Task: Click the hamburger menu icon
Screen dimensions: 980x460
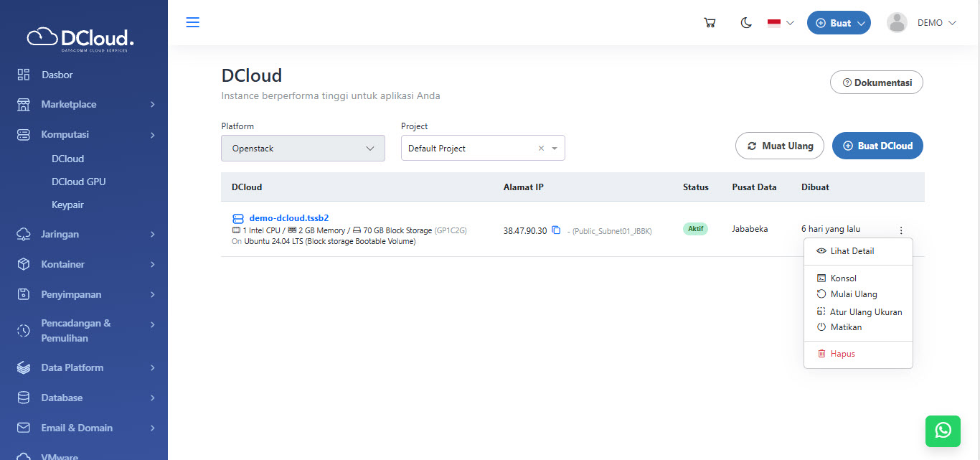Action: click(x=192, y=22)
